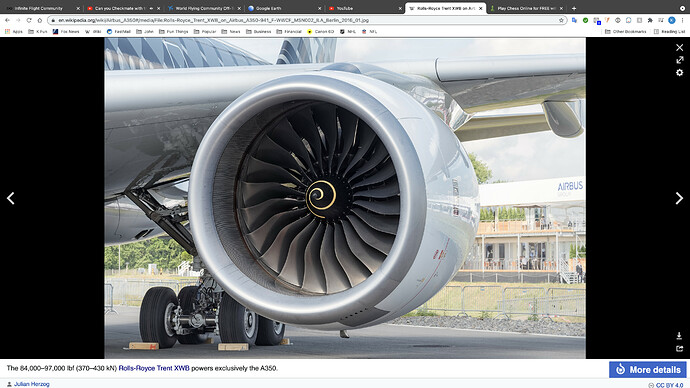Switch to the Play Chess Online tab
The height and width of the screenshot is (388, 690).
(526, 8)
